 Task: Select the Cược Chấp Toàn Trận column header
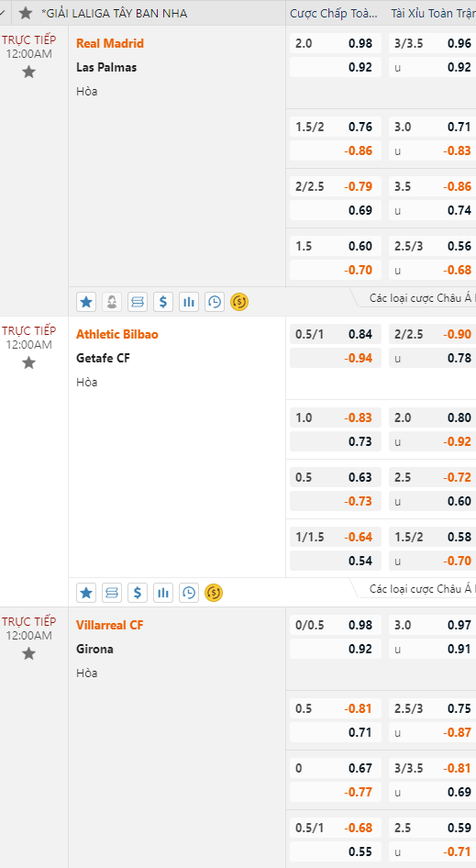click(x=334, y=13)
